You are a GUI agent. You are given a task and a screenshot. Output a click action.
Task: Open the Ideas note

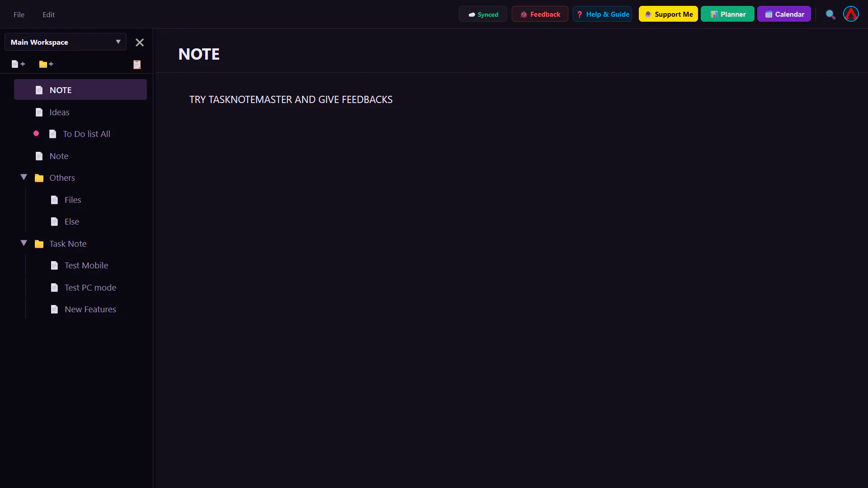80,112
